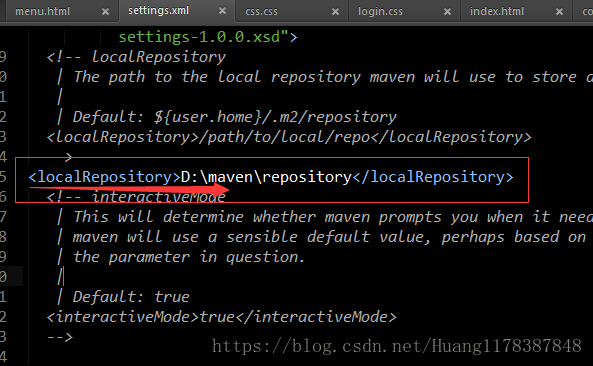Click the '<!-- localRepository' comment opening line
Viewport: 593px width, 366px height.
136,57
